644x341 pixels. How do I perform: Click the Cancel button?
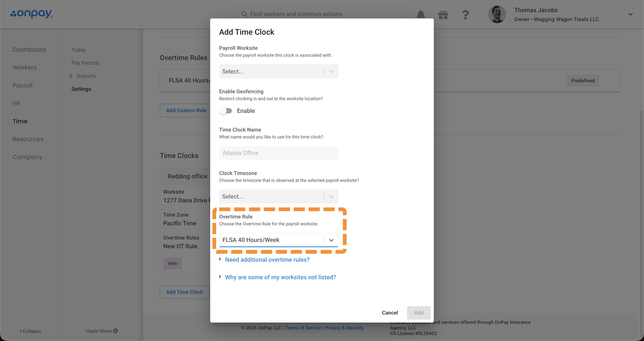pyautogui.click(x=390, y=313)
